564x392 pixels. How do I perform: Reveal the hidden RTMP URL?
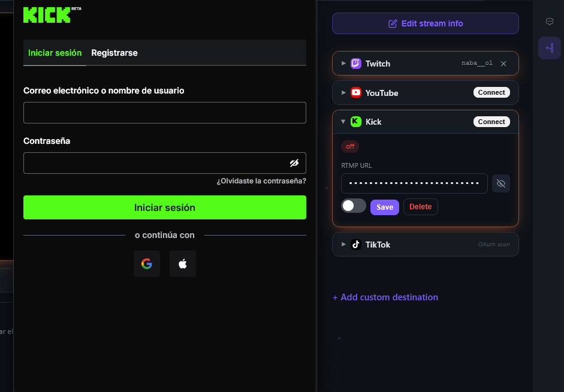[500, 183]
